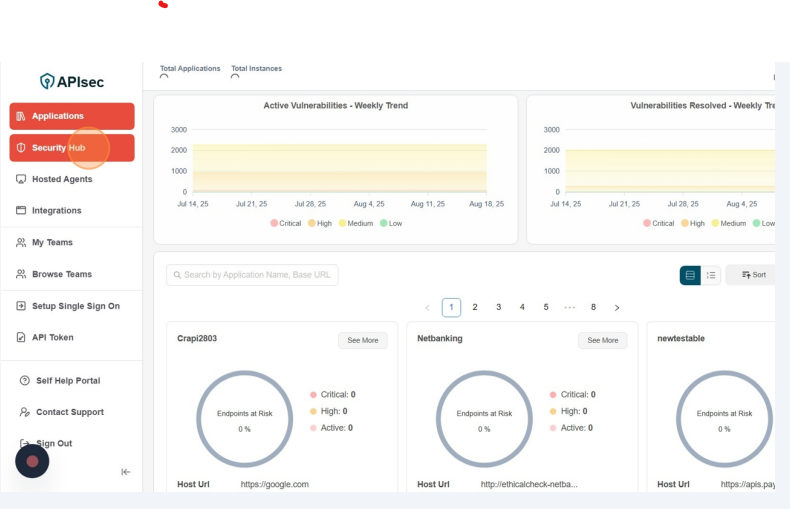Screen dimensions: 790x509
Task: Collapse the sidebar with the arrow icon
Action: (126, 472)
